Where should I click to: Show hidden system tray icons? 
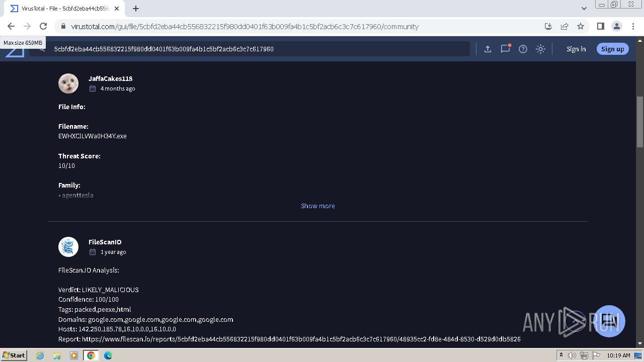561,355
